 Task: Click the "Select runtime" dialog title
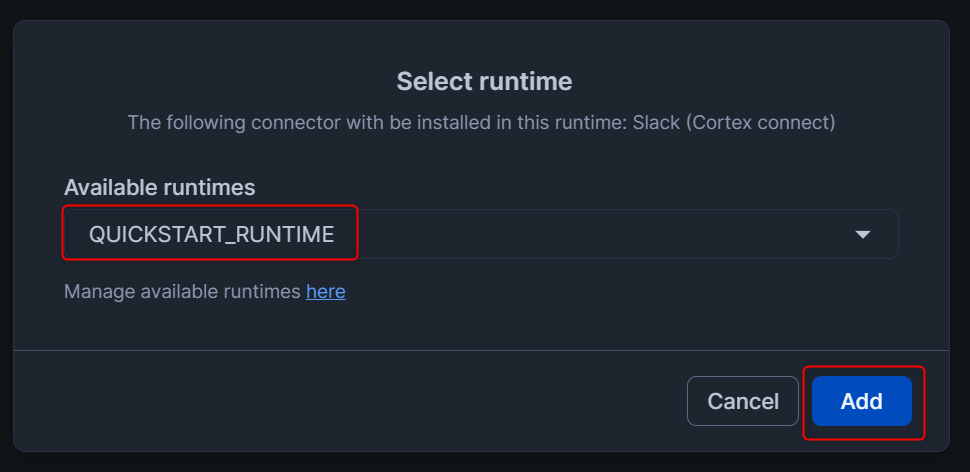484,81
